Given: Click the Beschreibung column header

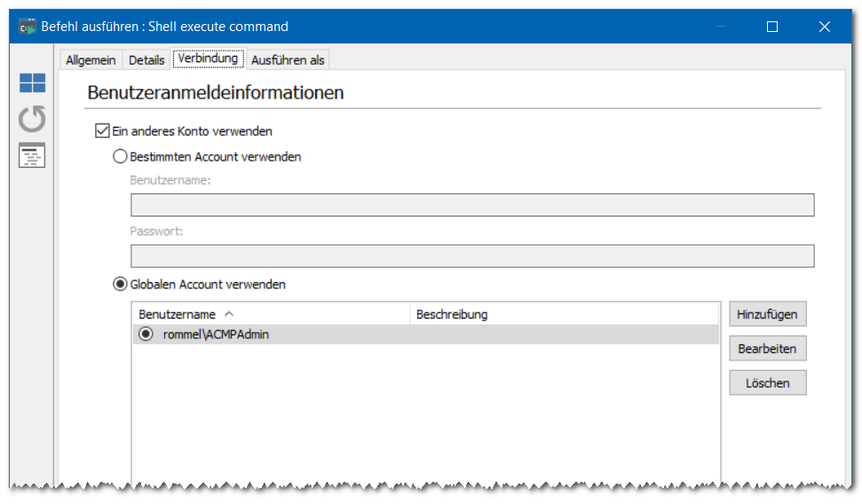Looking at the screenshot, I should pyautogui.click(x=565, y=314).
